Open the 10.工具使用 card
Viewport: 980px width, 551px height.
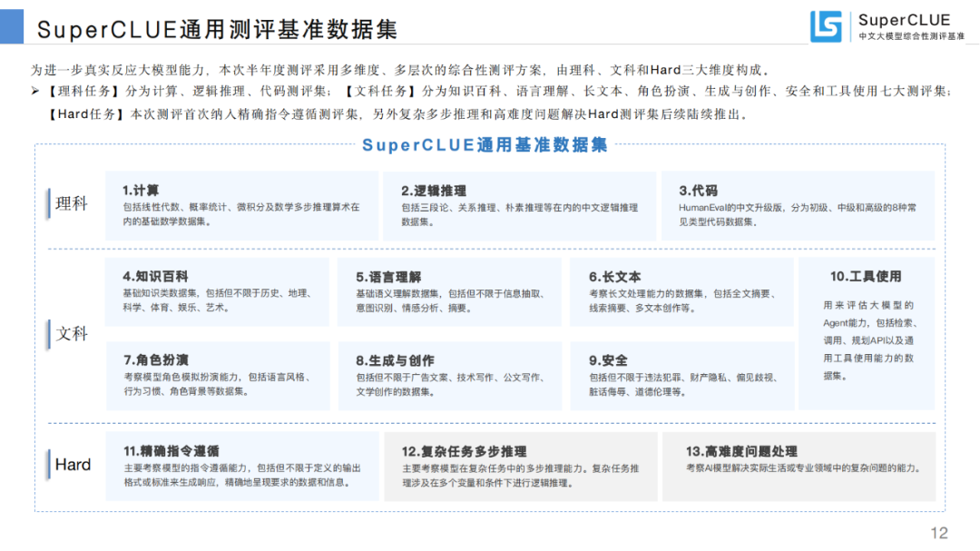point(865,333)
